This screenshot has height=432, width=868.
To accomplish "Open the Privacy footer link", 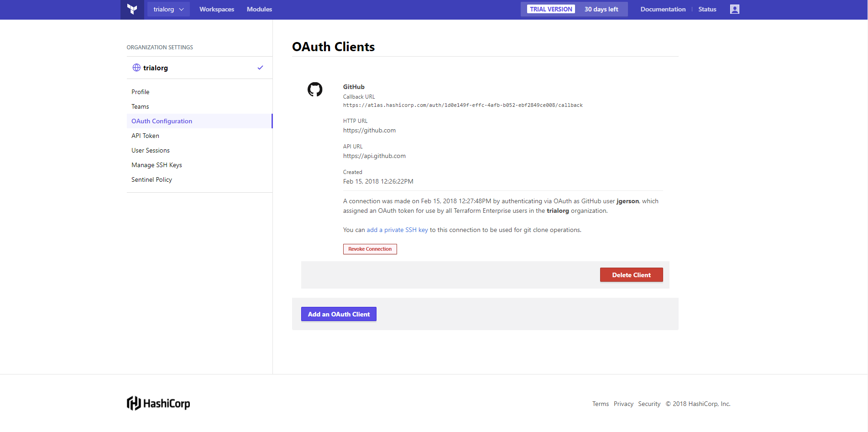I will click(623, 404).
